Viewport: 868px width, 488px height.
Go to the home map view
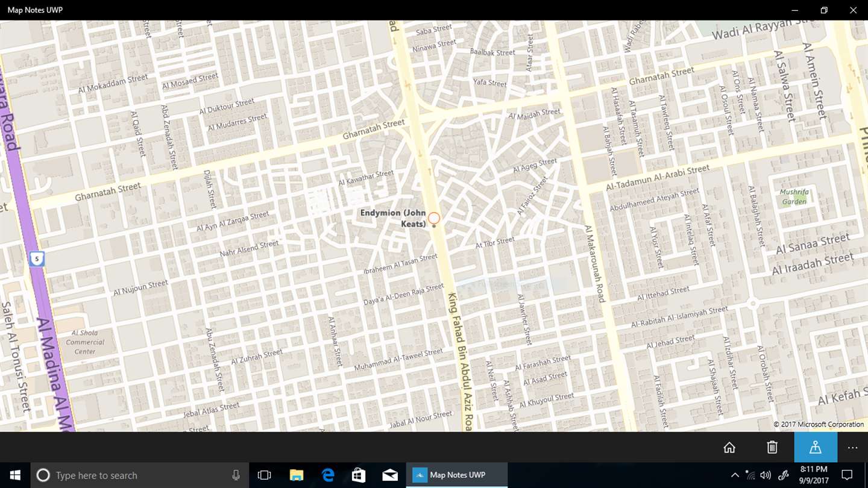[729, 447]
